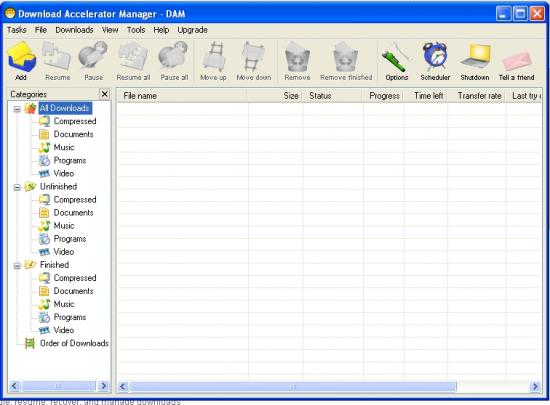The image size is (550, 405).
Task: Select Compressed under Unfinished
Action: point(75,200)
